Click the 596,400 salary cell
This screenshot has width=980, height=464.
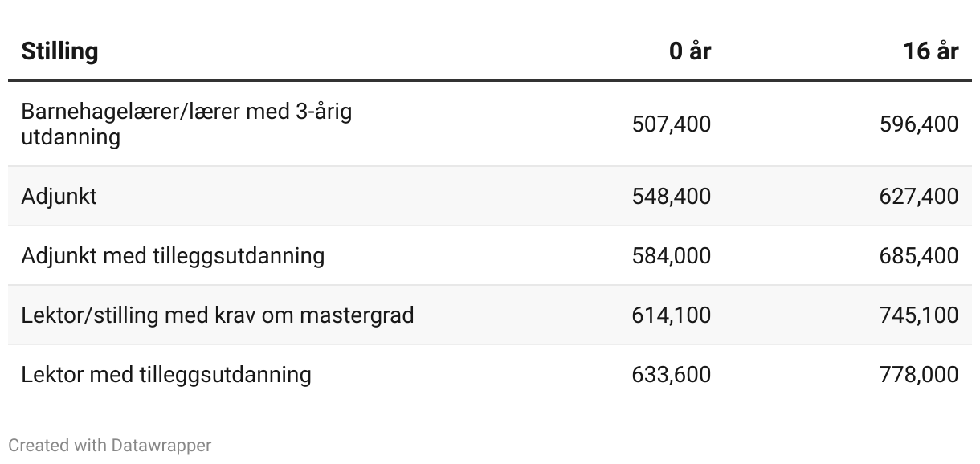click(x=918, y=124)
